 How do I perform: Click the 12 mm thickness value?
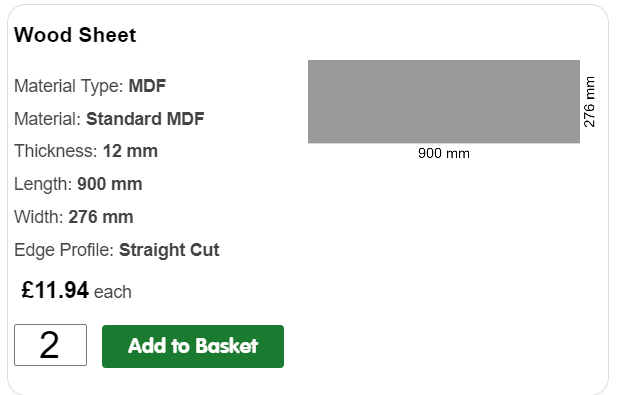tap(130, 151)
